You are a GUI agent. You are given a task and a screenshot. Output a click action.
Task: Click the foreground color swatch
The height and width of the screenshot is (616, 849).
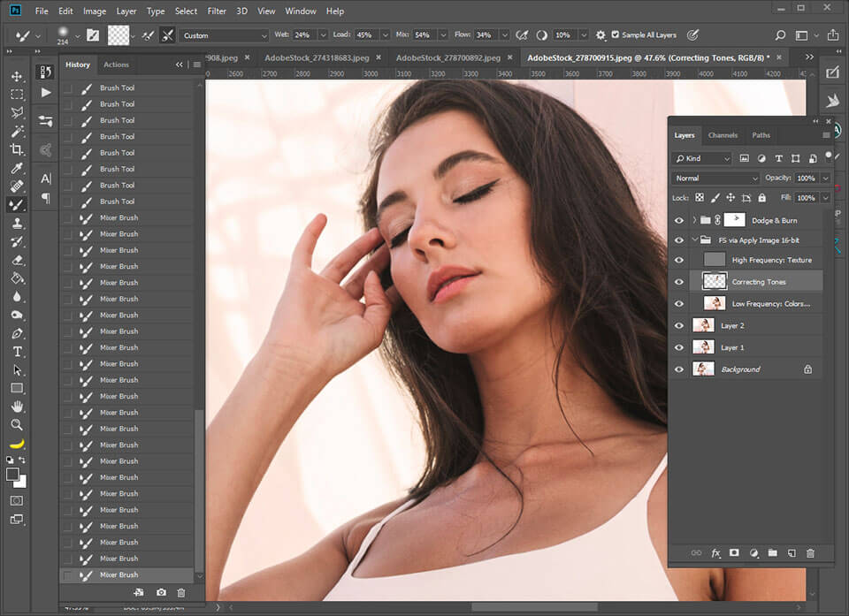point(13,475)
